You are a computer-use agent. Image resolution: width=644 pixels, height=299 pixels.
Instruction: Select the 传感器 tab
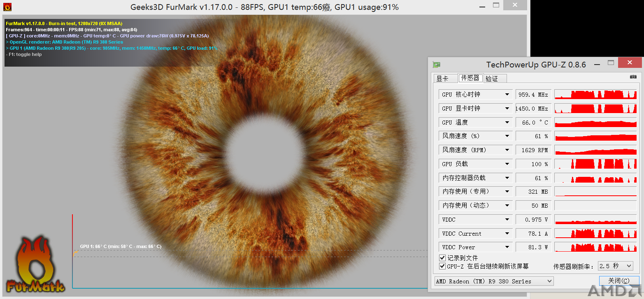click(x=470, y=78)
